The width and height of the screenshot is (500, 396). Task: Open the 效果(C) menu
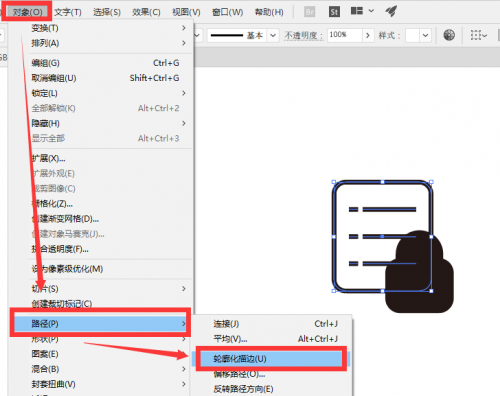(x=146, y=12)
